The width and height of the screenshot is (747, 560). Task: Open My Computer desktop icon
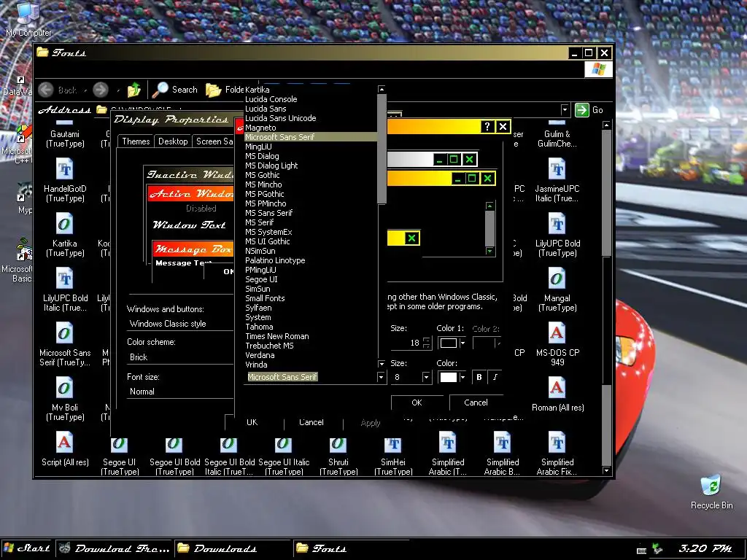click(x=28, y=19)
